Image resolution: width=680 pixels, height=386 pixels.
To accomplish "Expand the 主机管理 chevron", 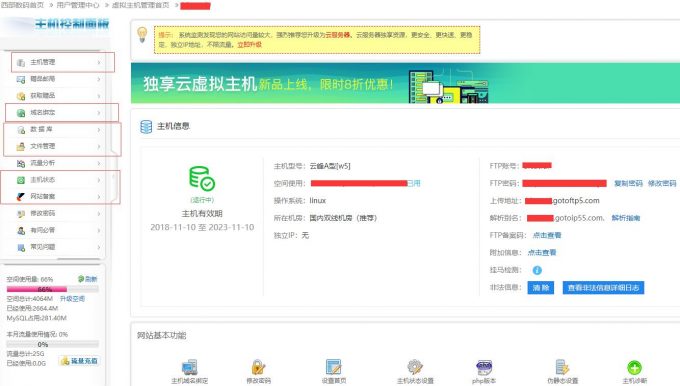I will pos(99,63).
